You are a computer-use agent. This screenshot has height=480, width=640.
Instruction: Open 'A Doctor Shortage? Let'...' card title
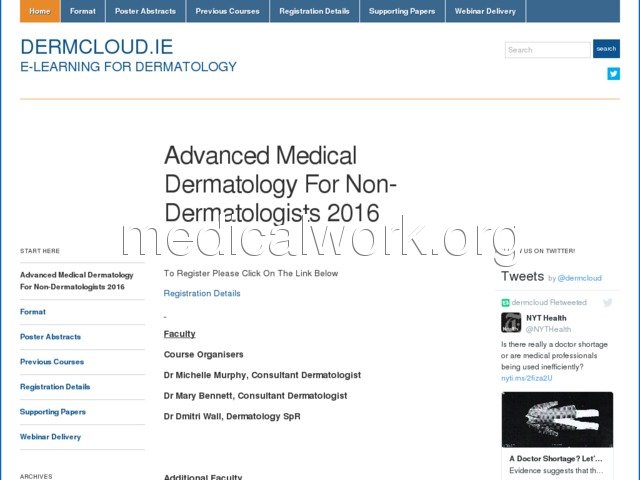pos(556,458)
